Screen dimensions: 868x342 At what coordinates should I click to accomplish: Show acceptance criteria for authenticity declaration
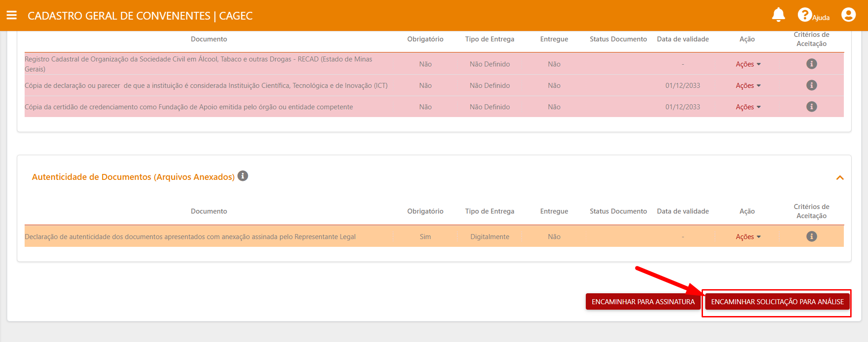pos(811,236)
